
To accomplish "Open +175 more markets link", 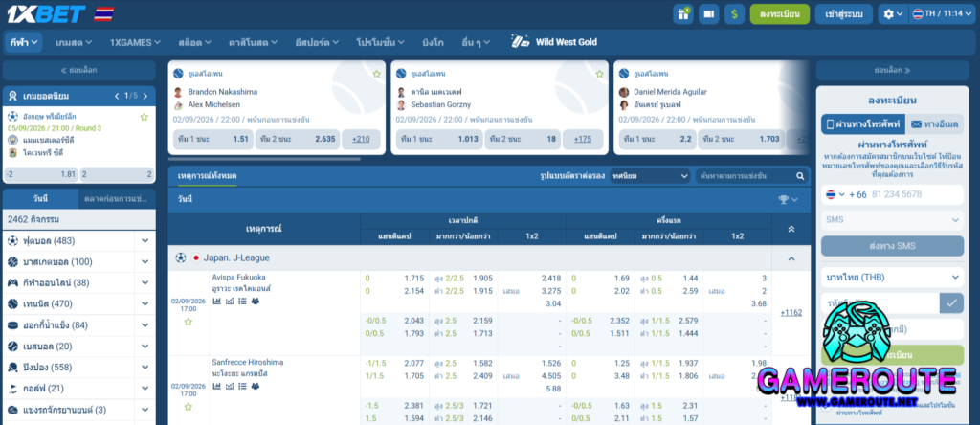I will [583, 140].
